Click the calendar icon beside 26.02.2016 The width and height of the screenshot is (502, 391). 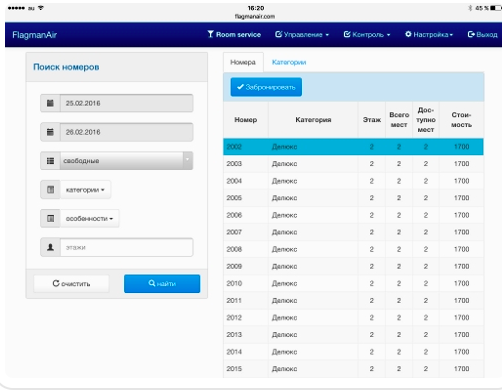50,132
